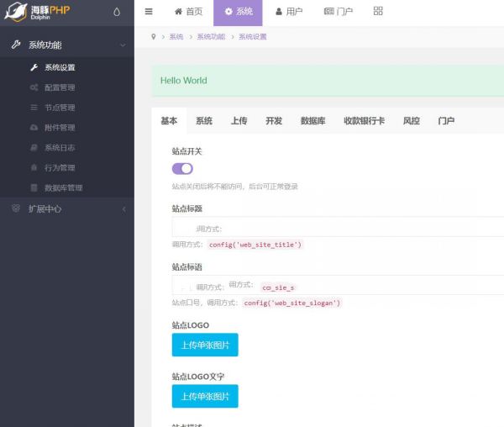504x427 pixels.
Task: Open 节点管理 in the sidebar
Action: click(x=59, y=108)
